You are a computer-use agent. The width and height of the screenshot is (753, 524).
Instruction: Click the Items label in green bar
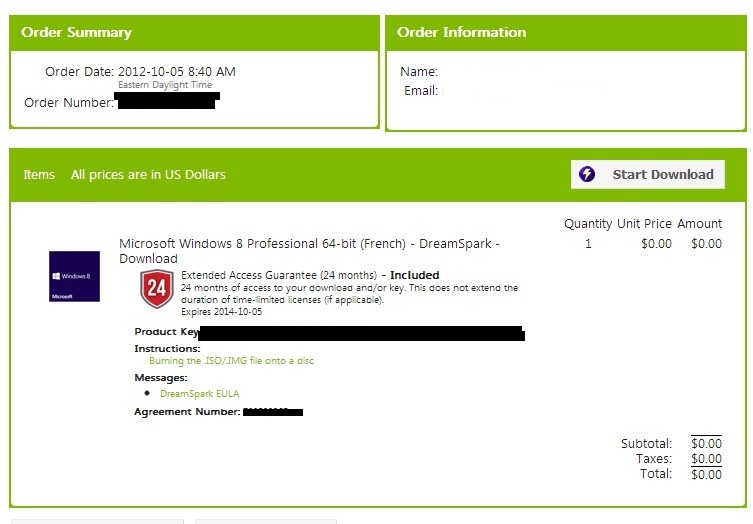pyautogui.click(x=39, y=174)
